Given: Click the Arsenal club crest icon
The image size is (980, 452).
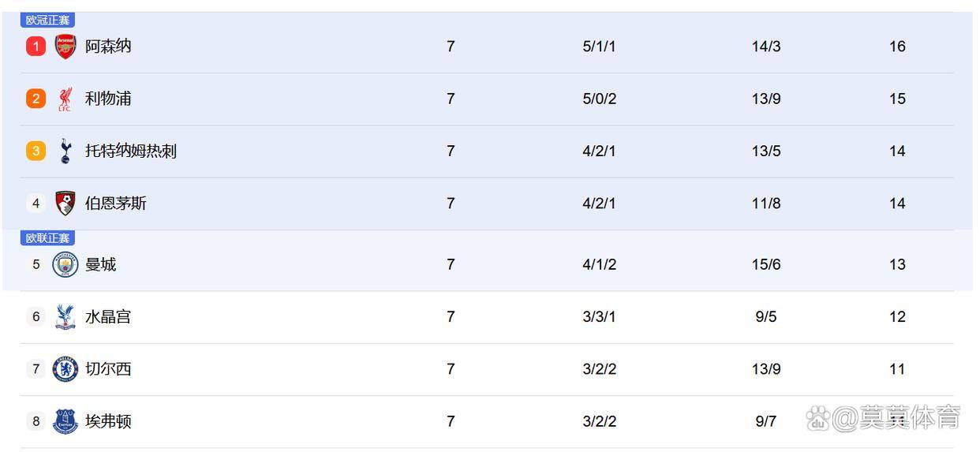Looking at the screenshot, I should 65,47.
